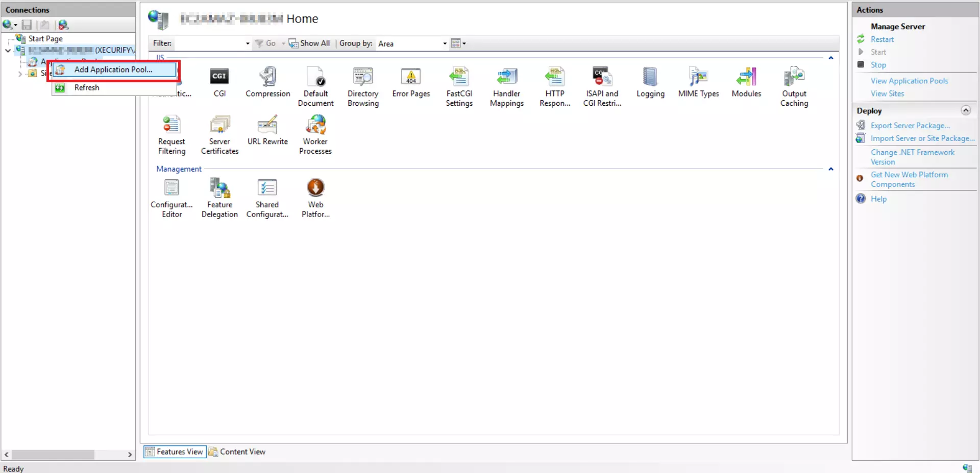
Task: Open Error Pages settings
Action: point(411,82)
